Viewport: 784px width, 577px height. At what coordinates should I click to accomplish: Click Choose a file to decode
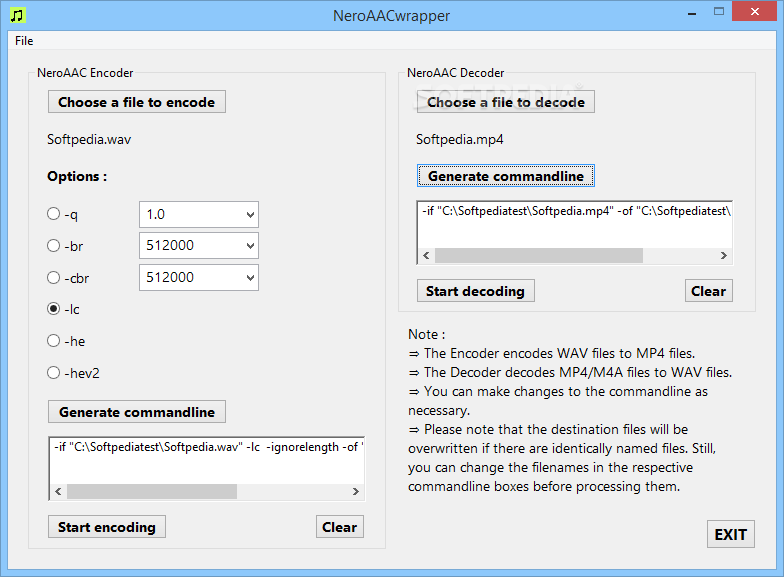coord(506,102)
